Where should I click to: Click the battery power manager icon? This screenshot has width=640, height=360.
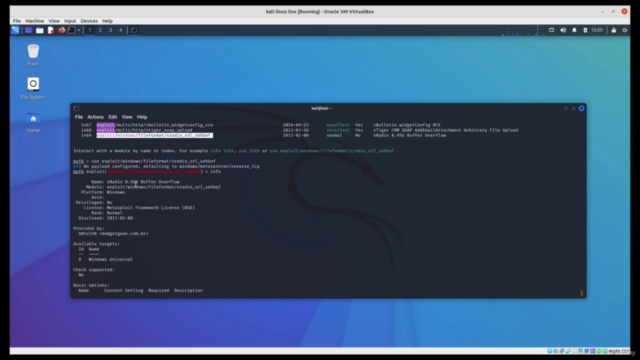[585, 30]
